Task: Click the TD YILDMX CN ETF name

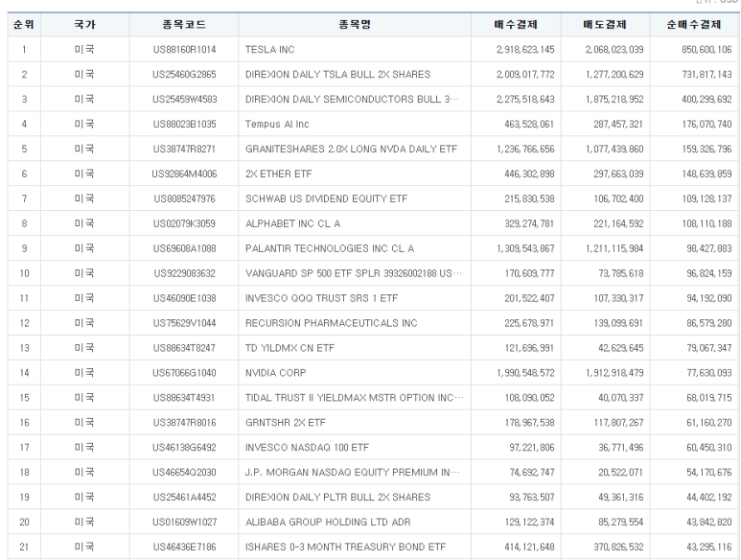Action: (x=289, y=348)
